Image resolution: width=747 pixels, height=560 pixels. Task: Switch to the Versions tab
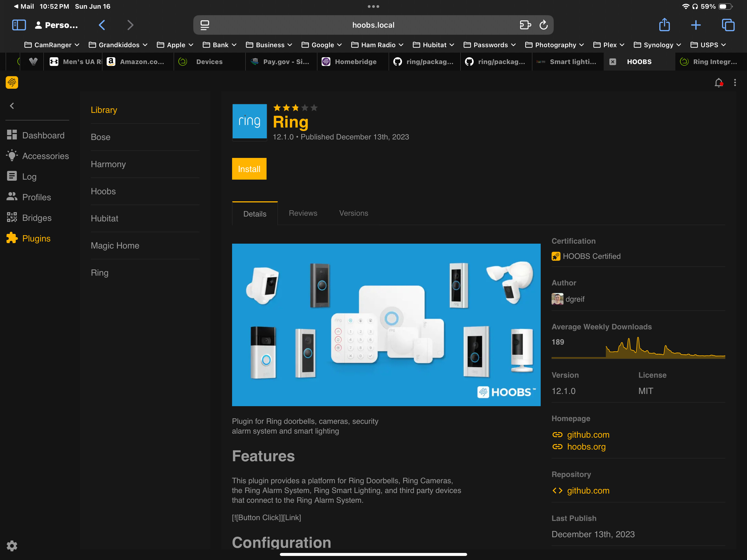(353, 213)
